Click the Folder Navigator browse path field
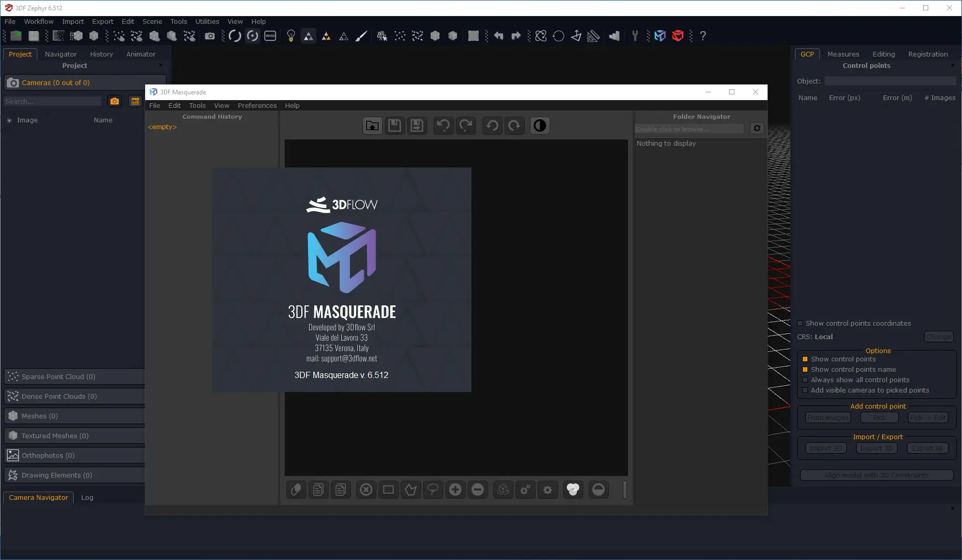 689,129
